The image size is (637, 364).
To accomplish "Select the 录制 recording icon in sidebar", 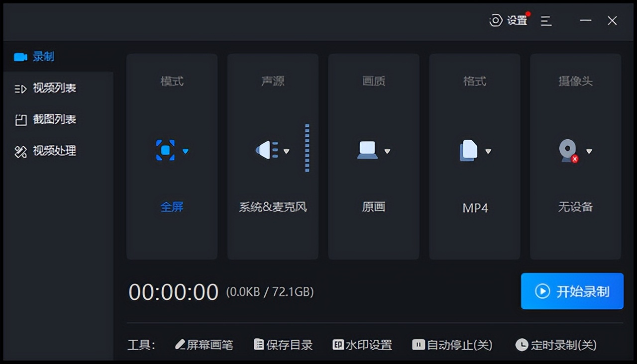I will pos(20,56).
